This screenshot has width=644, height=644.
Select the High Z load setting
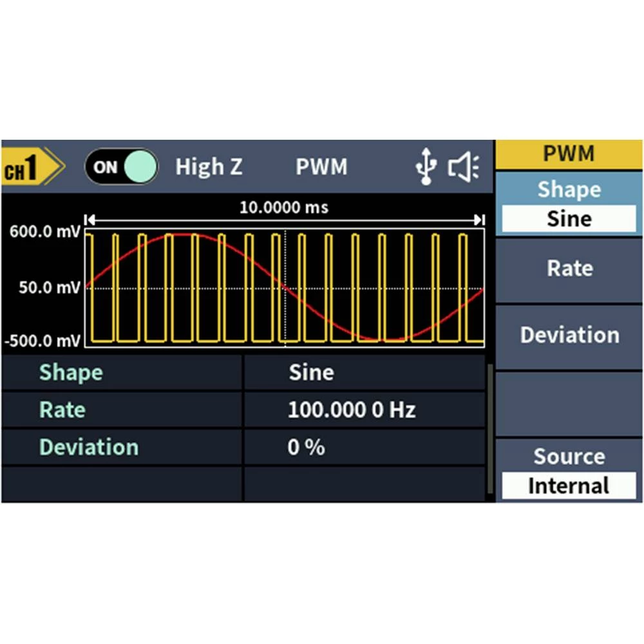(209, 167)
